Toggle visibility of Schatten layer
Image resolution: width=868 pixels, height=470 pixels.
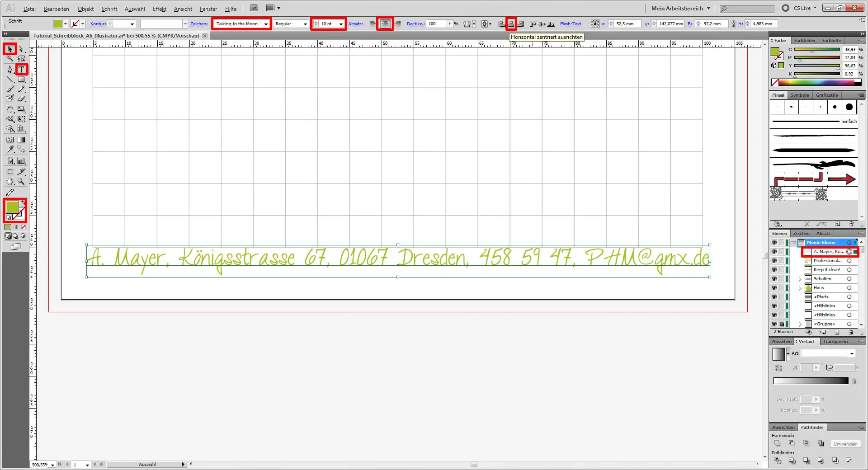point(774,279)
